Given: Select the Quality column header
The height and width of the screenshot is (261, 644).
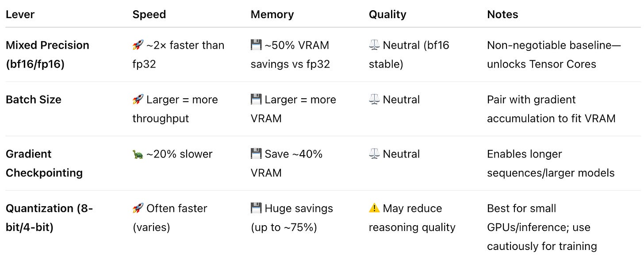Looking at the screenshot, I should [x=387, y=14].
